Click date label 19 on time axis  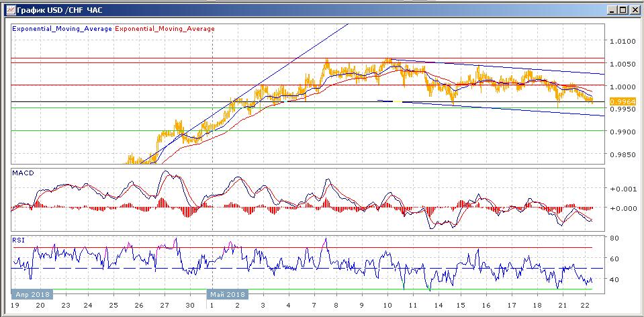pyautogui.click(x=14, y=306)
